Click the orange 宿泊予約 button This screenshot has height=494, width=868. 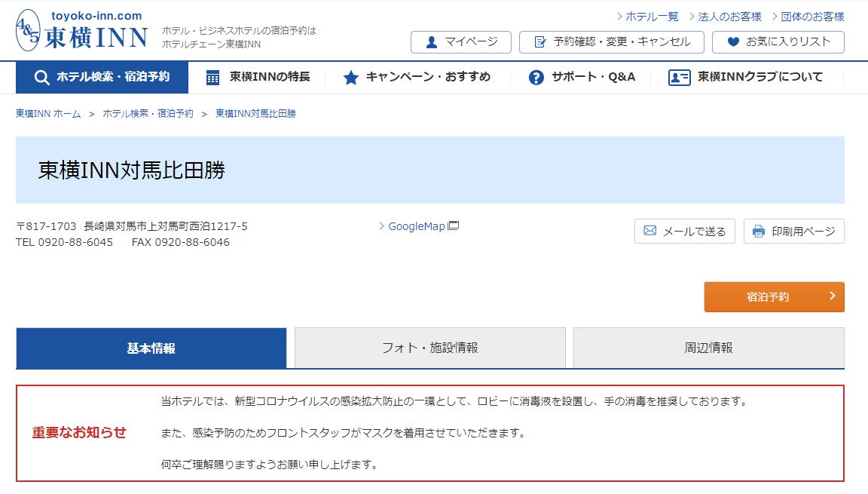(x=774, y=297)
